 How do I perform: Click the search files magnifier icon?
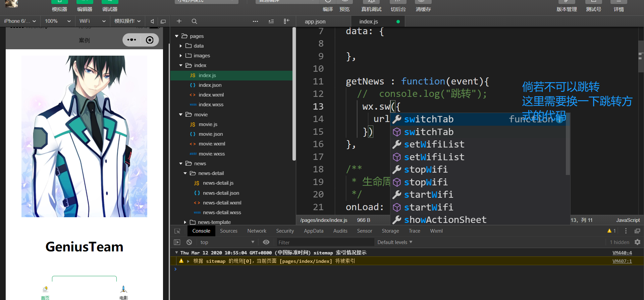pyautogui.click(x=194, y=21)
